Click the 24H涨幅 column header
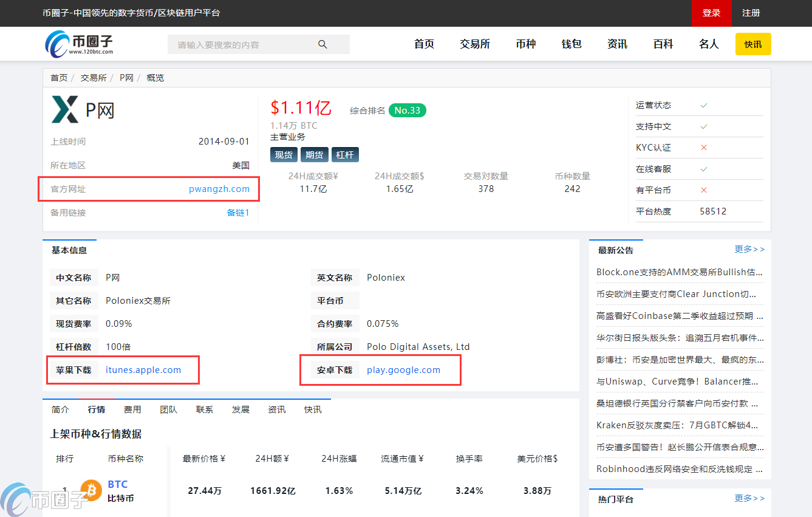Image resolution: width=812 pixels, height=517 pixels. coord(339,459)
